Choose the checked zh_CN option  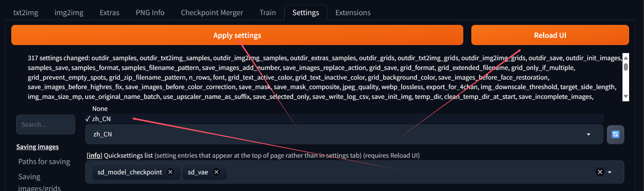[x=101, y=119]
